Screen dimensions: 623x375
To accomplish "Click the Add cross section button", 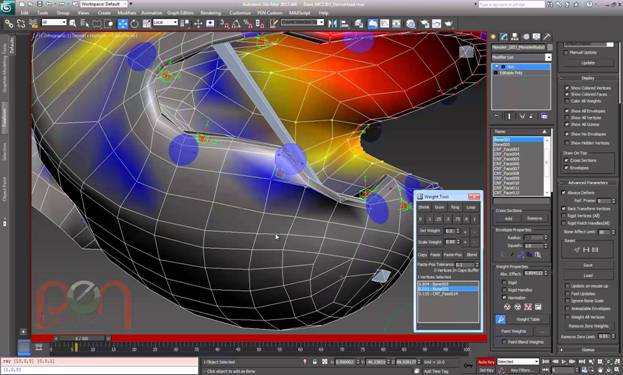I will 508,218.
